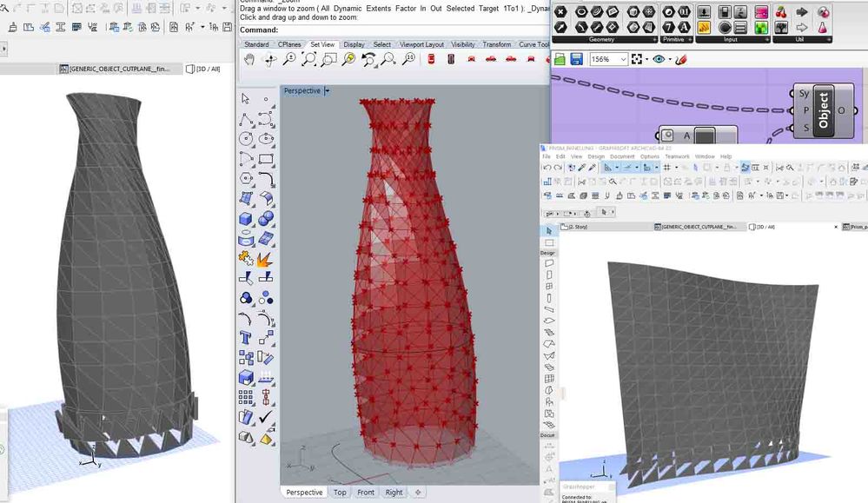Click the Zoom Extents icon in Rhino

point(309,59)
